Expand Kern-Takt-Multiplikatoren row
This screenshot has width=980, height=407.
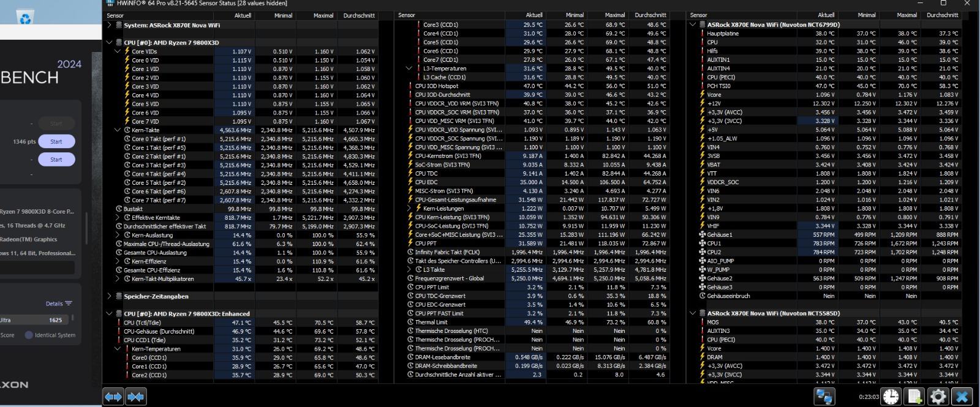(118, 278)
